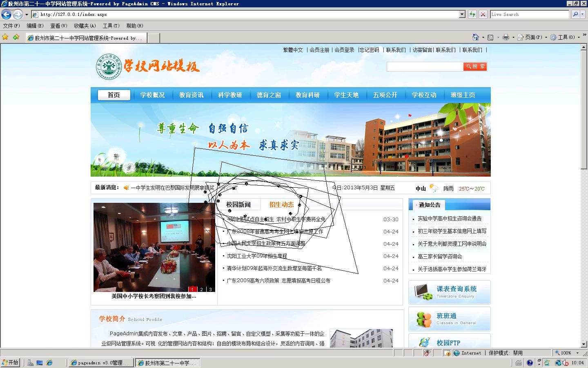This screenshot has width=588, height=368.
Task: Expand the address bar URL dropdown
Action: coord(462,14)
